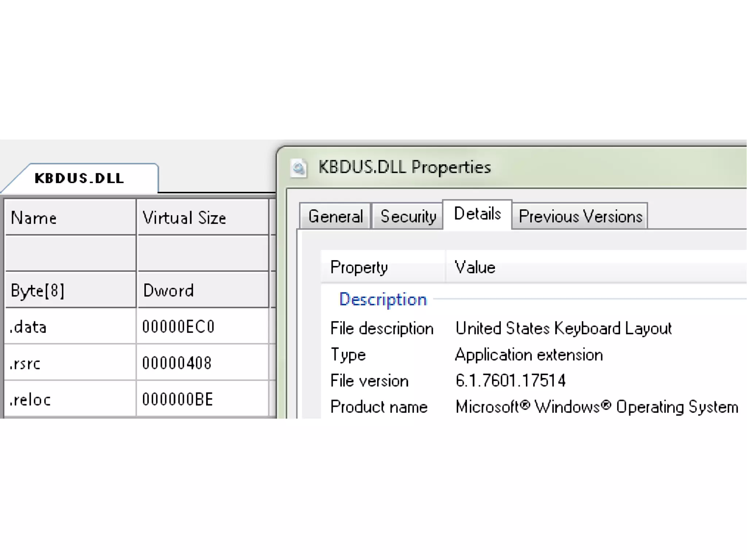Open the Security tab
Screen dimensions: 747x560
408,216
